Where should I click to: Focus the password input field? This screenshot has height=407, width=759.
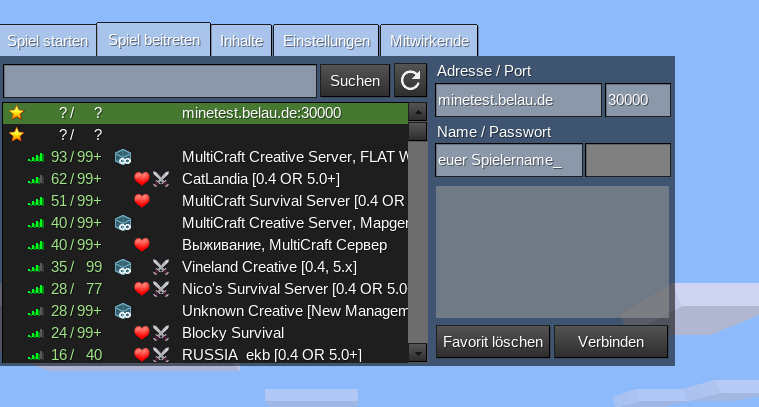tap(627, 160)
